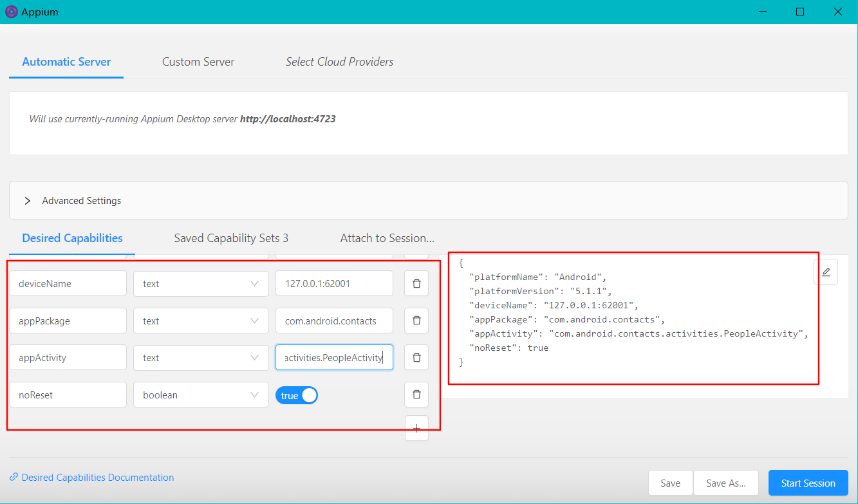The height and width of the screenshot is (504, 858).
Task: Toggle noReset to false
Action: pos(296,395)
